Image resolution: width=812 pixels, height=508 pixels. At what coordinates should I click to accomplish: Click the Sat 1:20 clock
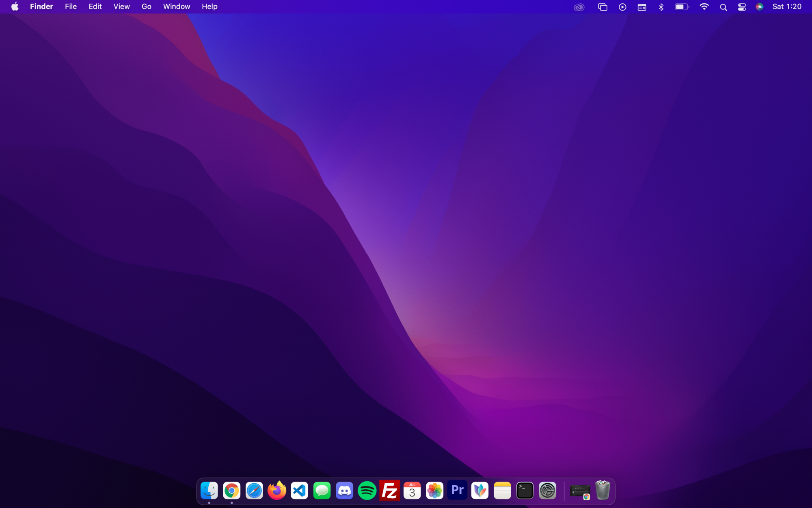click(x=787, y=7)
